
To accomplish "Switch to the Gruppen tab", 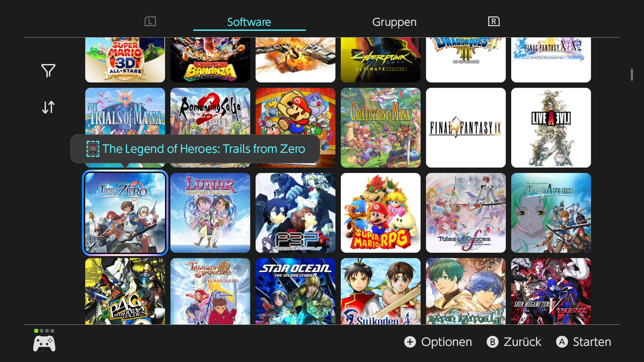I will 394,22.
